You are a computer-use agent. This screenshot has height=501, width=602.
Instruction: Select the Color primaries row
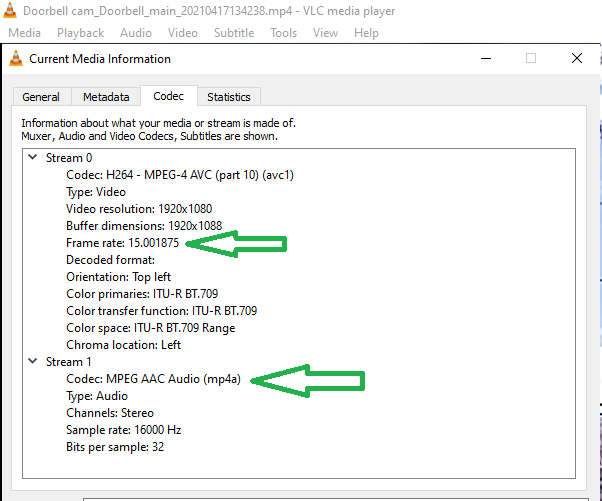point(142,294)
